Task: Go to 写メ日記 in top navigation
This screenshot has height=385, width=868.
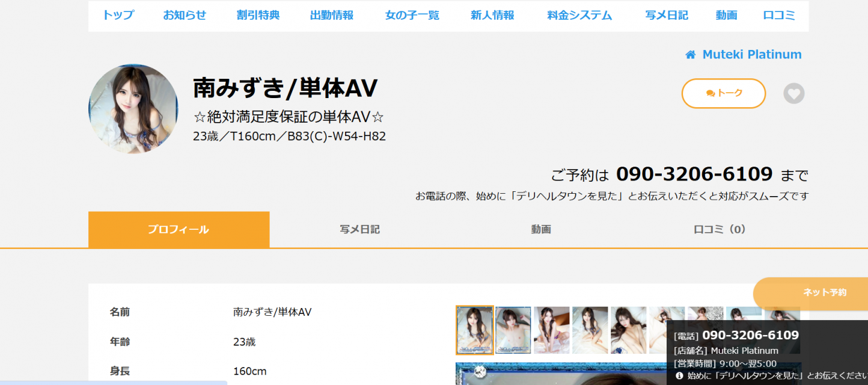Action: coord(667,16)
